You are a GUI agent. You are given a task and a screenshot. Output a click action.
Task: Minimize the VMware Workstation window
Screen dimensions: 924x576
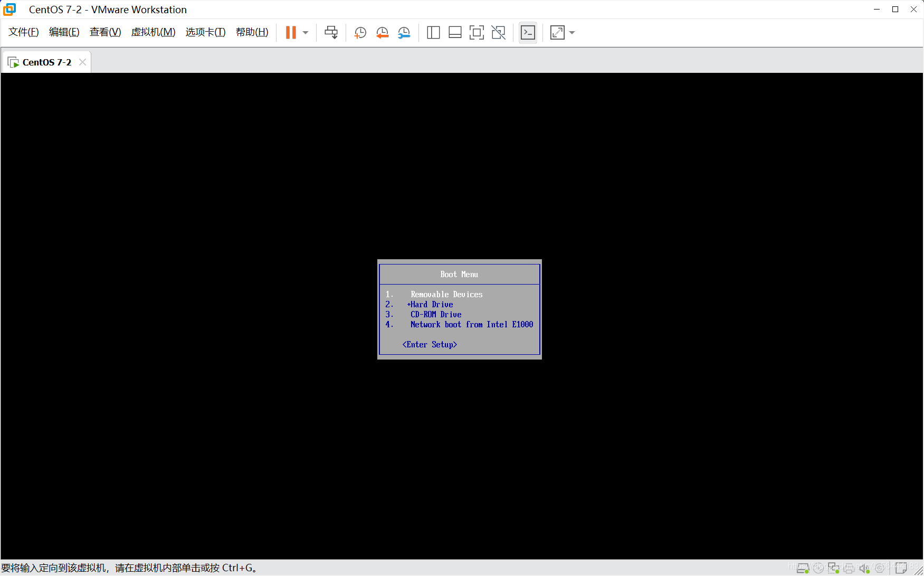(877, 10)
